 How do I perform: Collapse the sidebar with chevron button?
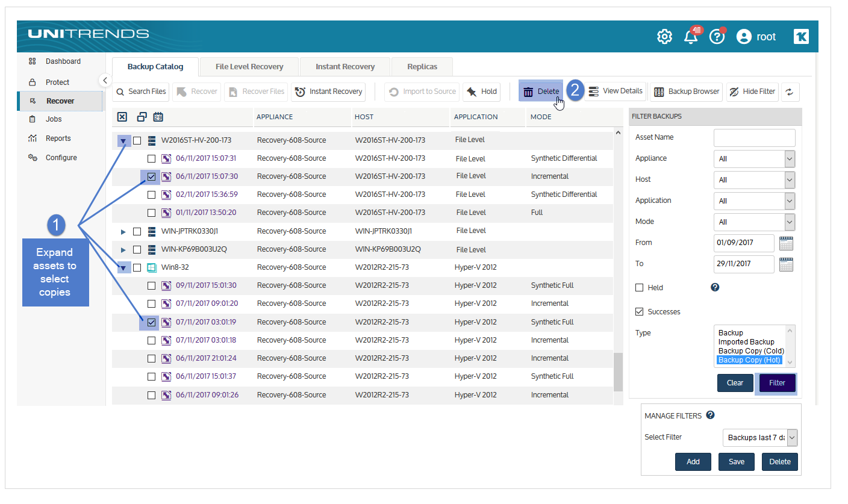click(105, 80)
